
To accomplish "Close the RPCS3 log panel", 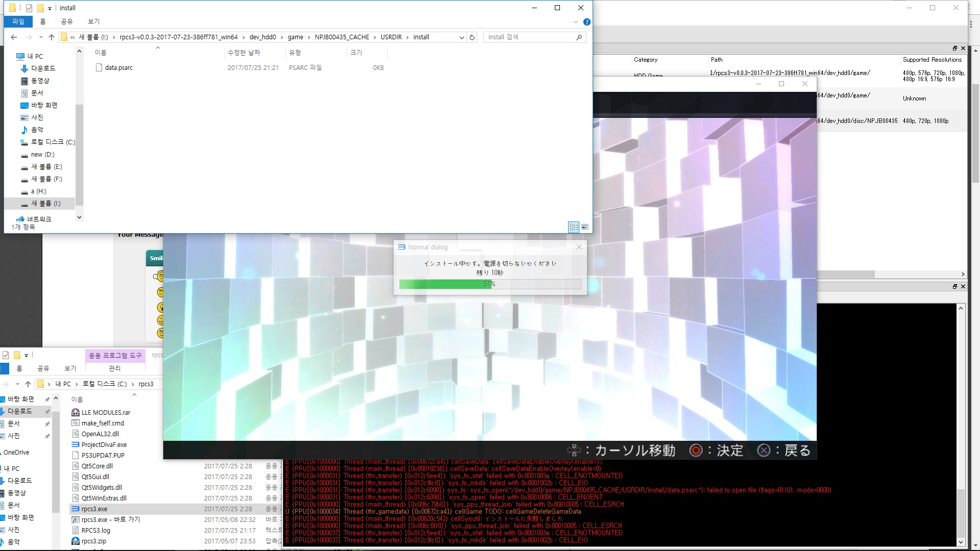I will [963, 287].
